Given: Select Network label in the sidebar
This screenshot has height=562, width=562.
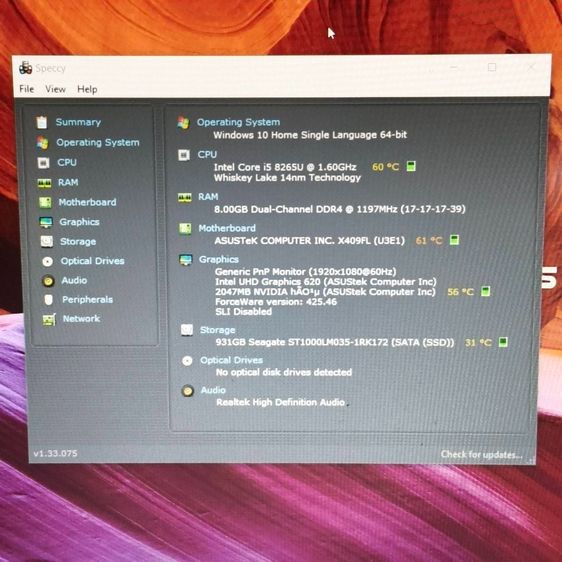Looking at the screenshot, I should pos(81,319).
